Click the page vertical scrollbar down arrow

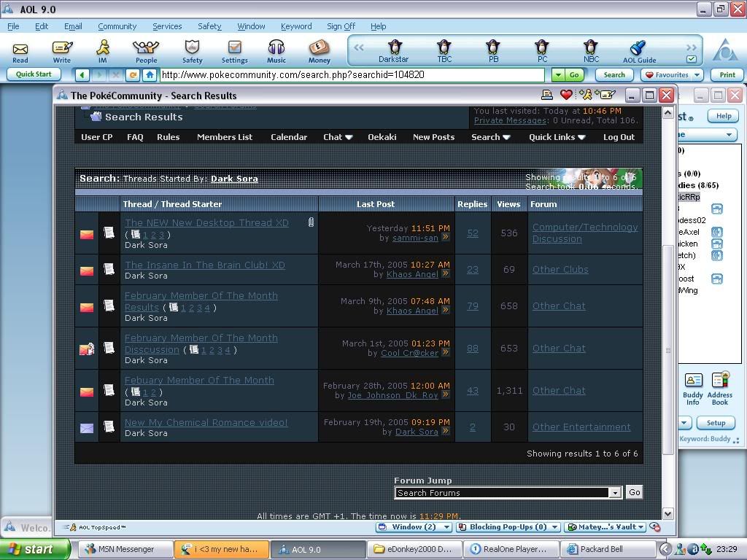pyautogui.click(x=668, y=513)
